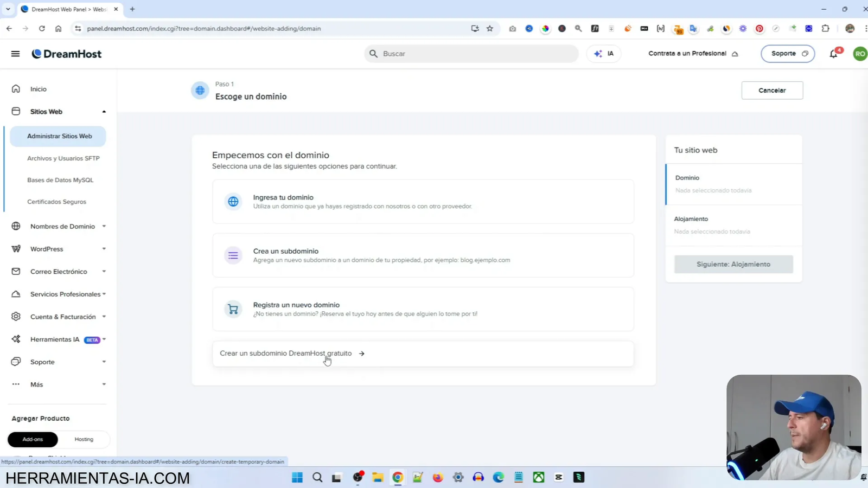Click the cart icon on Registra un nuevo dominio
This screenshot has width=868, height=488.
233,309
